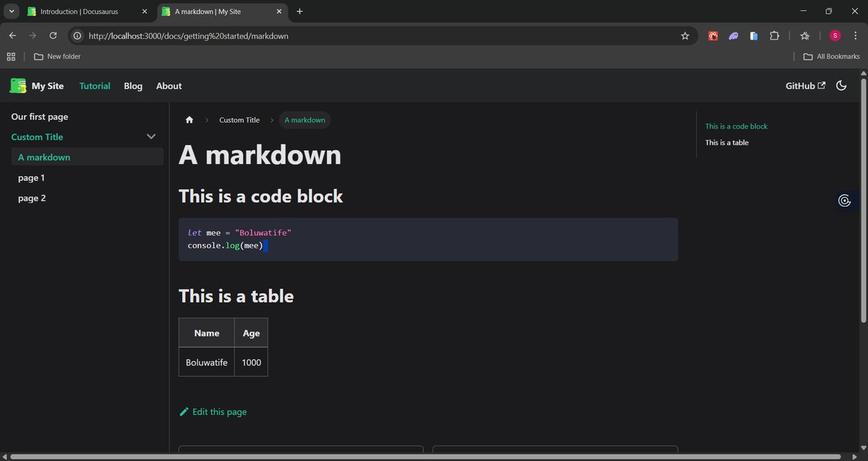Viewport: 868px width, 461px height.
Task: Open the Extensions puzzle icon
Action: coord(775,35)
